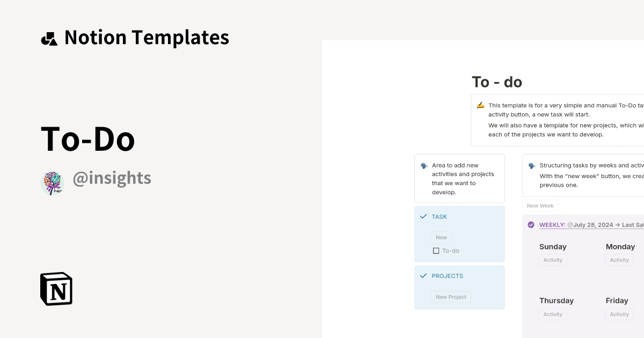Image resolution: width=644 pixels, height=338 pixels.
Task: Add an Activity under Friday
Action: pyautogui.click(x=619, y=314)
